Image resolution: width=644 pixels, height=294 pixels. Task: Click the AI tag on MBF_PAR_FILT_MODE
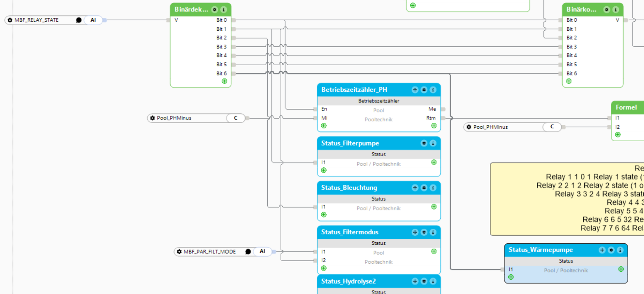(262, 252)
